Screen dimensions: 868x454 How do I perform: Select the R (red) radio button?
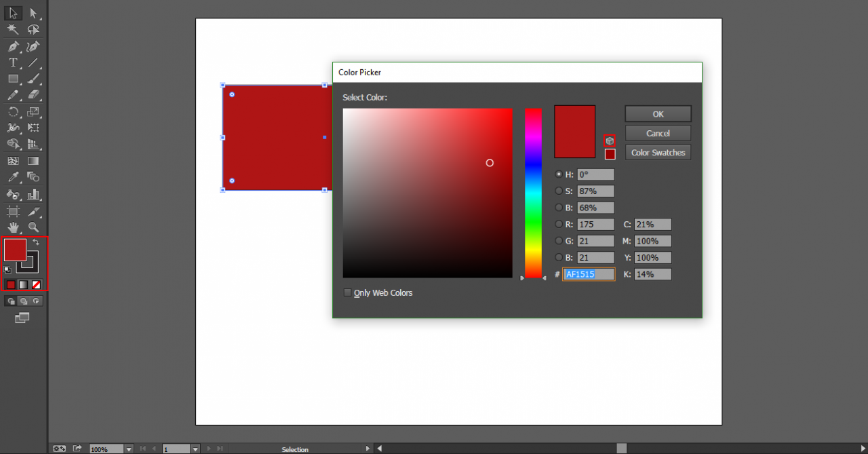pyautogui.click(x=559, y=224)
